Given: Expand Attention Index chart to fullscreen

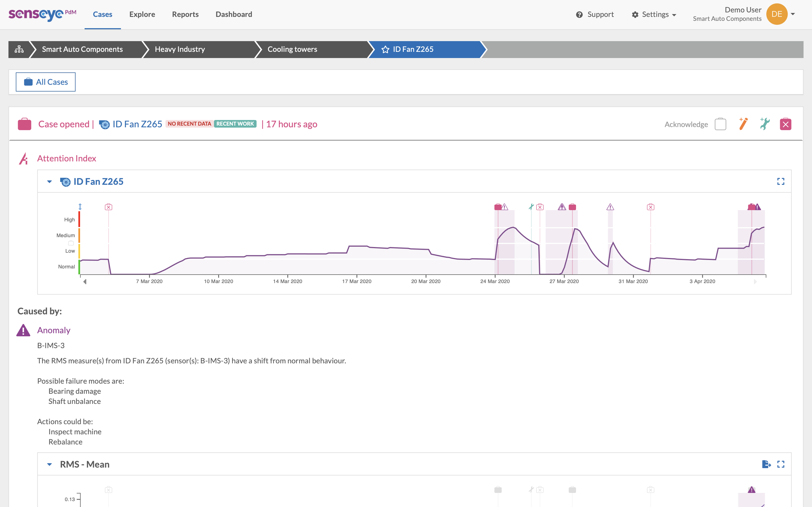Looking at the screenshot, I should coord(780,181).
